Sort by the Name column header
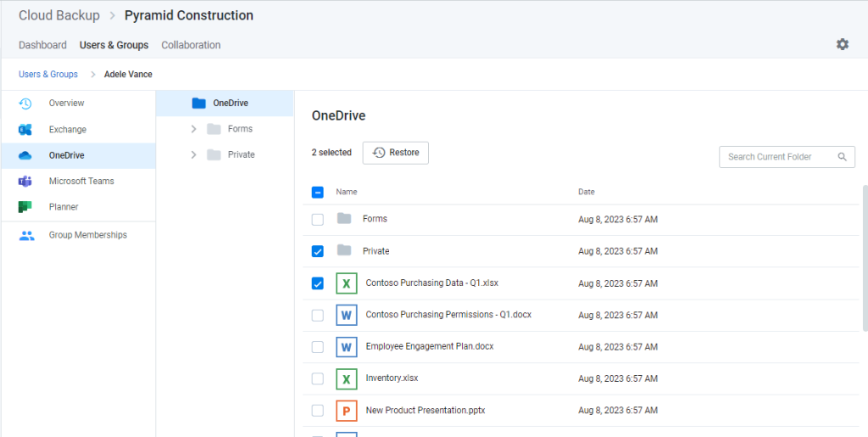868x437 pixels. (347, 192)
